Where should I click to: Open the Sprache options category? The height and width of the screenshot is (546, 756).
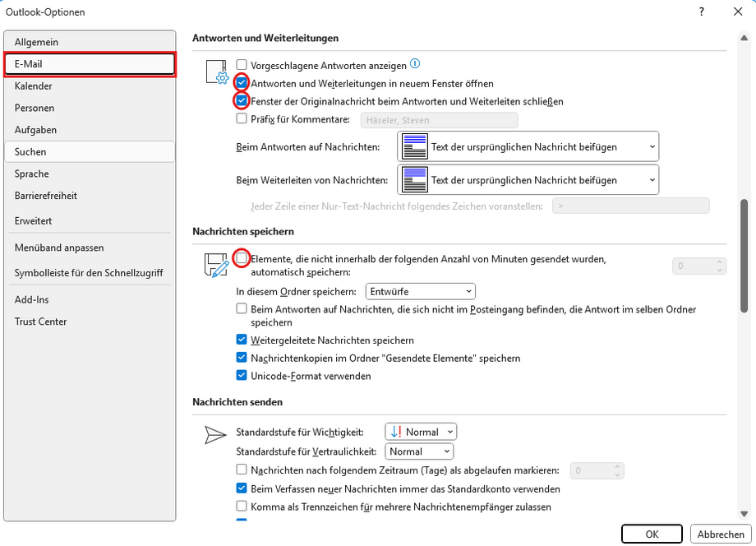(90, 174)
